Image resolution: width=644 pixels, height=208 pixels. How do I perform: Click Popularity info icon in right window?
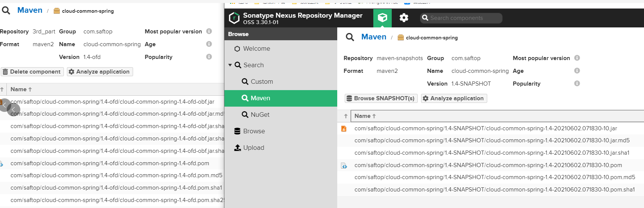[577, 83]
